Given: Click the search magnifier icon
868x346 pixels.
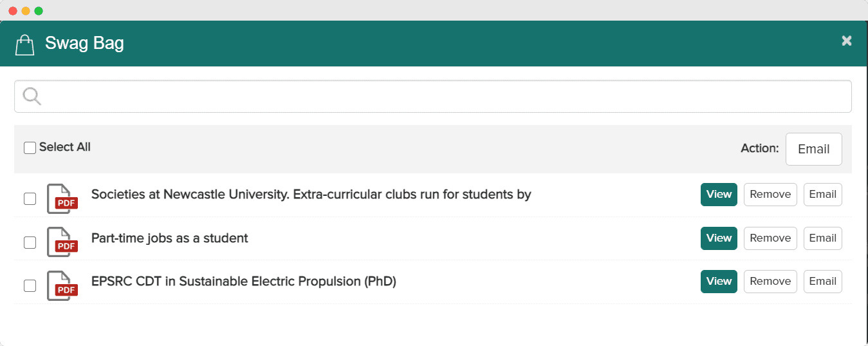Looking at the screenshot, I should pos(32,96).
